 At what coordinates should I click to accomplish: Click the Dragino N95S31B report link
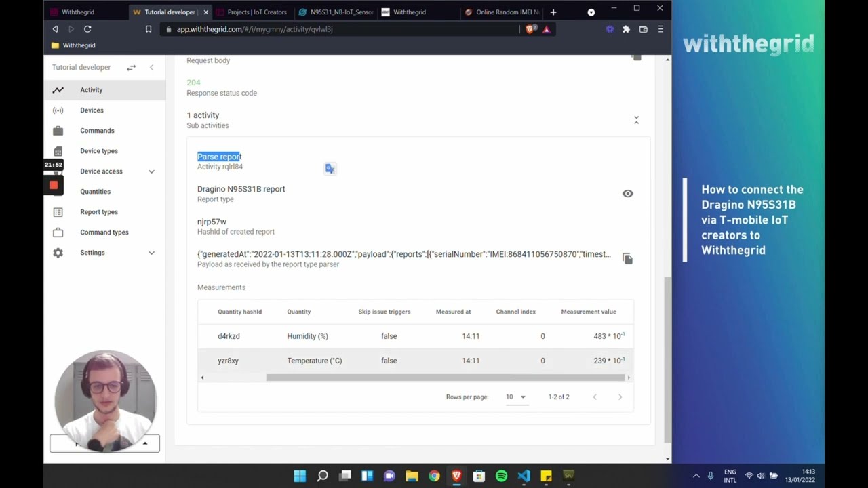click(x=241, y=189)
